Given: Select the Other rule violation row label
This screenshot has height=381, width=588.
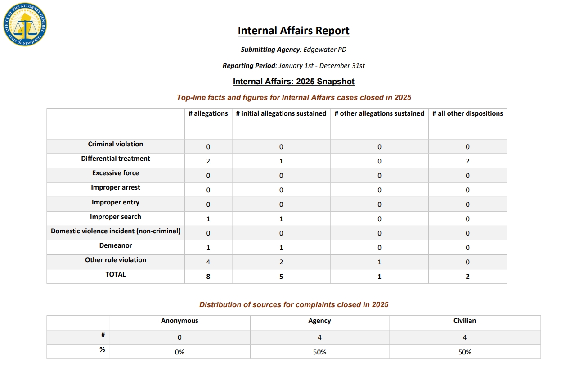Looking at the screenshot, I should [x=116, y=260].
